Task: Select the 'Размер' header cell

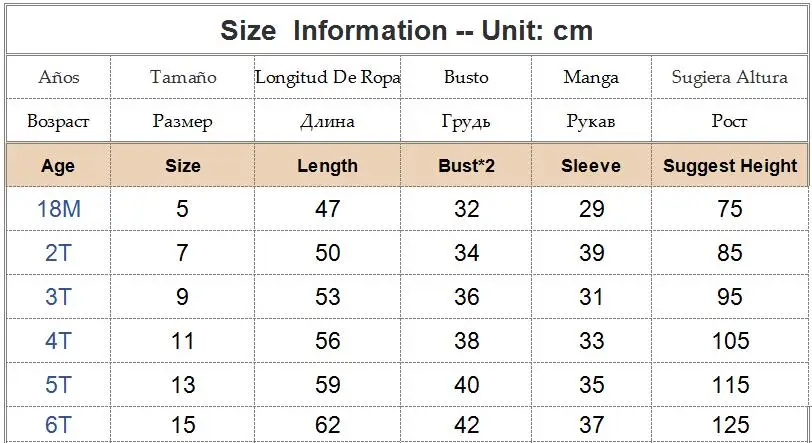Action: coord(182,121)
